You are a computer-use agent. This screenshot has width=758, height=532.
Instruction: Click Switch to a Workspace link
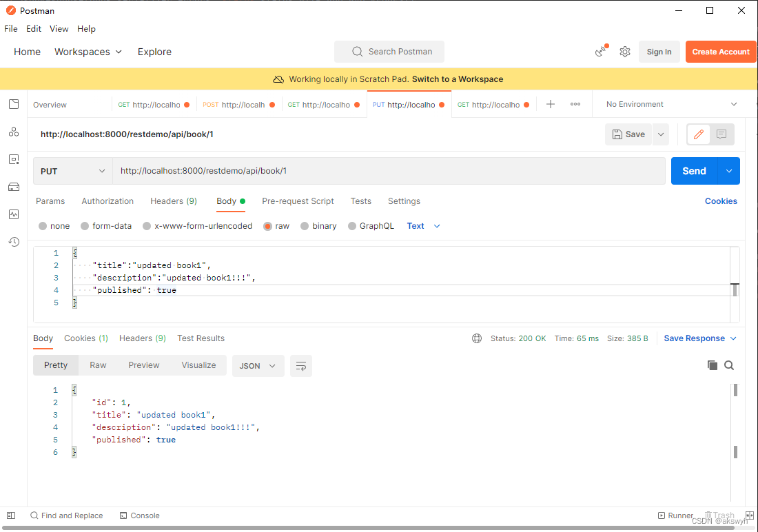coord(458,79)
